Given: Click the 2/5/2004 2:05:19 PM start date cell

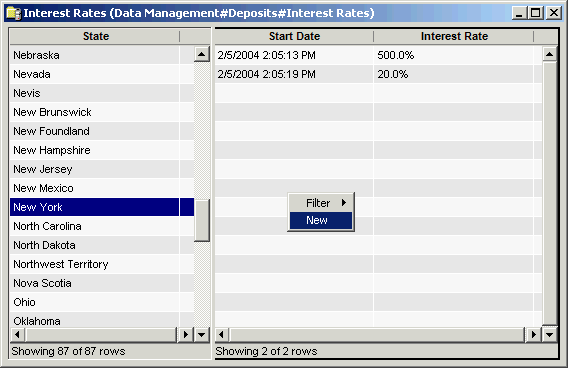Looking at the screenshot, I should coord(294,74).
